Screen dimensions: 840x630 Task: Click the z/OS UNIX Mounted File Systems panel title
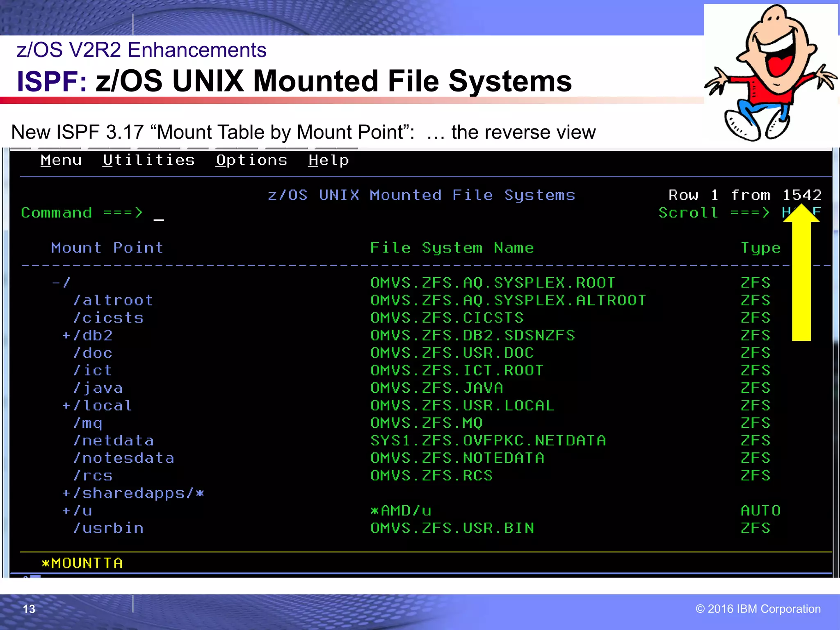(x=421, y=195)
